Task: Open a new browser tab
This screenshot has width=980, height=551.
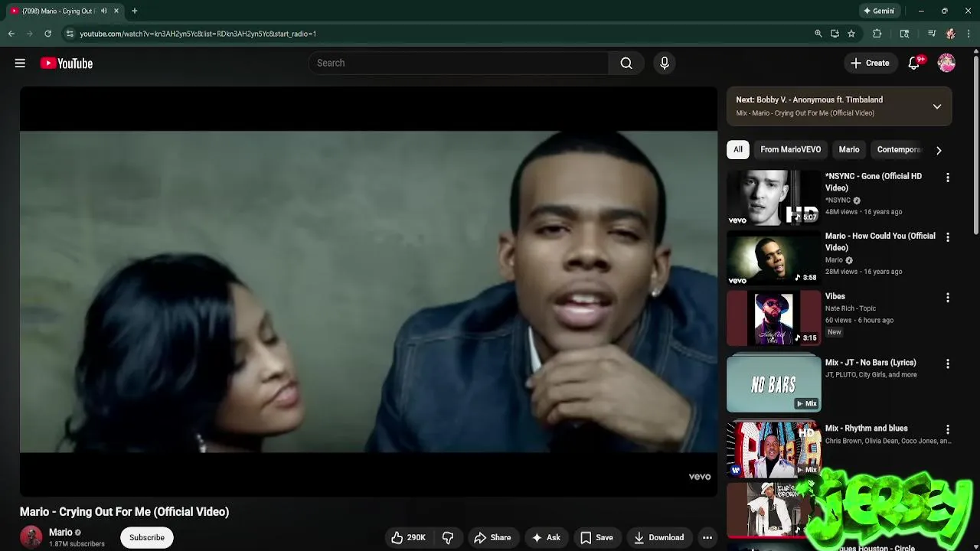Action: 134,11
